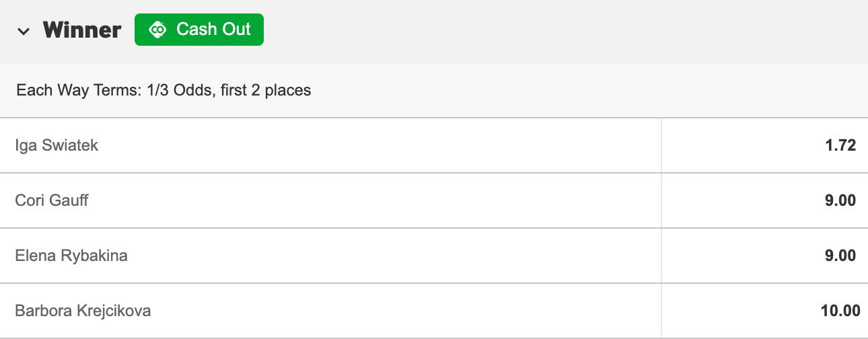Click blank space in Elena Rybakina row
This screenshot has width=868, height=339.
point(394,256)
